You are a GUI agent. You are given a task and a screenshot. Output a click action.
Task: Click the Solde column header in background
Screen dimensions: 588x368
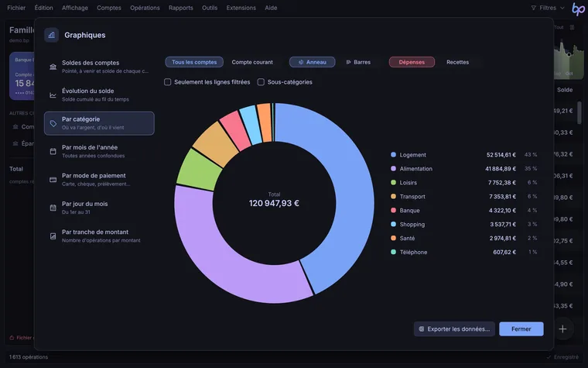coord(565,90)
